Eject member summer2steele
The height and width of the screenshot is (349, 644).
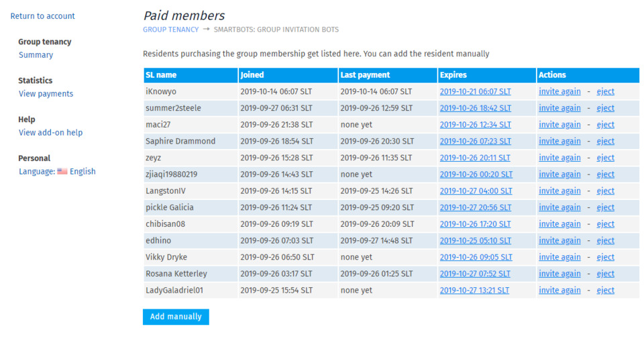(x=605, y=108)
